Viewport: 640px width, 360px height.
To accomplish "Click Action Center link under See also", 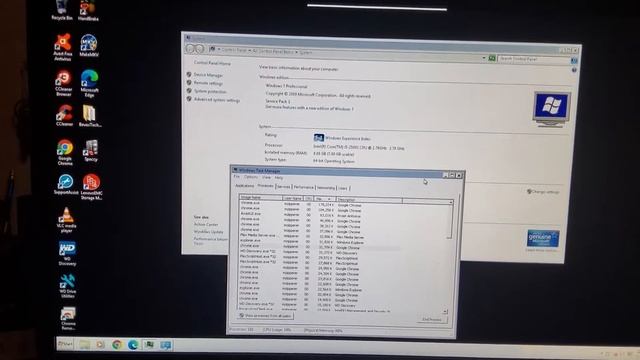I will 206,224.
